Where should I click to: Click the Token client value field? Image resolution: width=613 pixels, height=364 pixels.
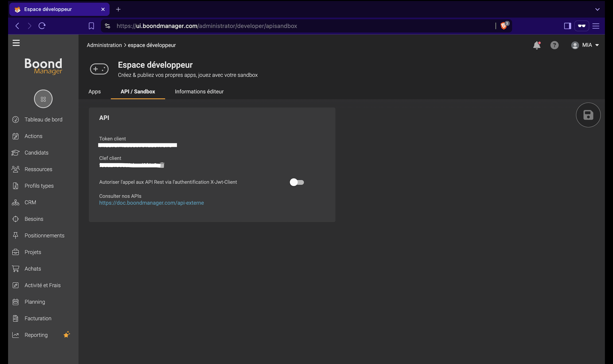pyautogui.click(x=137, y=145)
